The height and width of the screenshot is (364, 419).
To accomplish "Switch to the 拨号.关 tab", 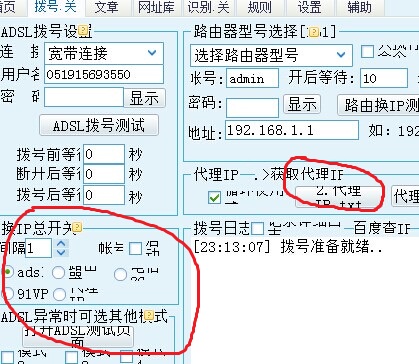I will coord(55,7).
